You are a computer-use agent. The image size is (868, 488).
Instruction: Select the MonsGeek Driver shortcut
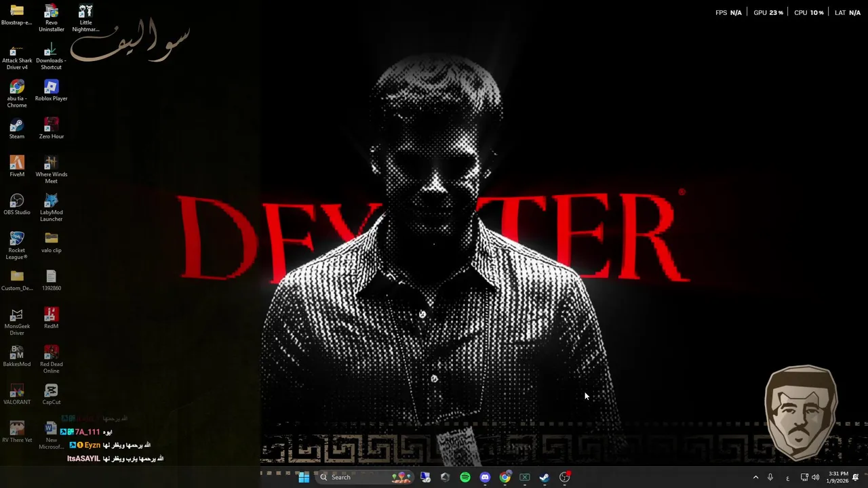click(17, 322)
